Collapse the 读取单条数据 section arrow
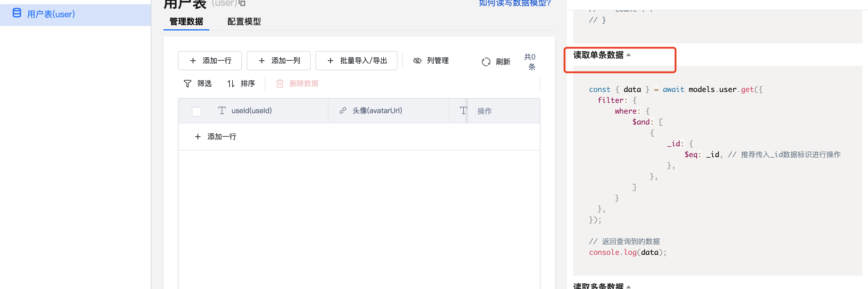Image resolution: width=868 pixels, height=289 pixels. click(x=629, y=55)
